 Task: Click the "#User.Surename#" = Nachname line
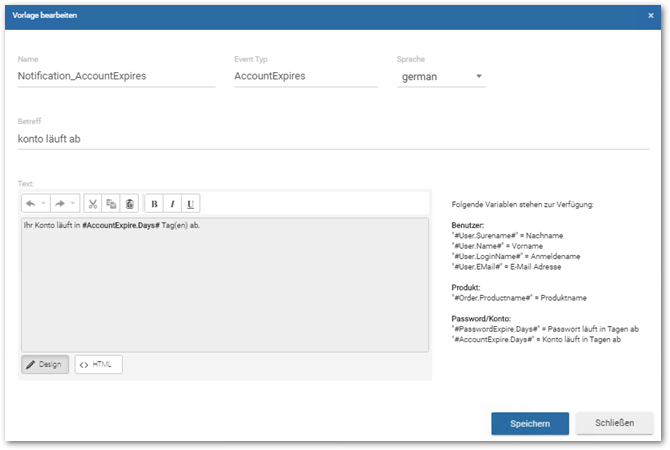[507, 235]
